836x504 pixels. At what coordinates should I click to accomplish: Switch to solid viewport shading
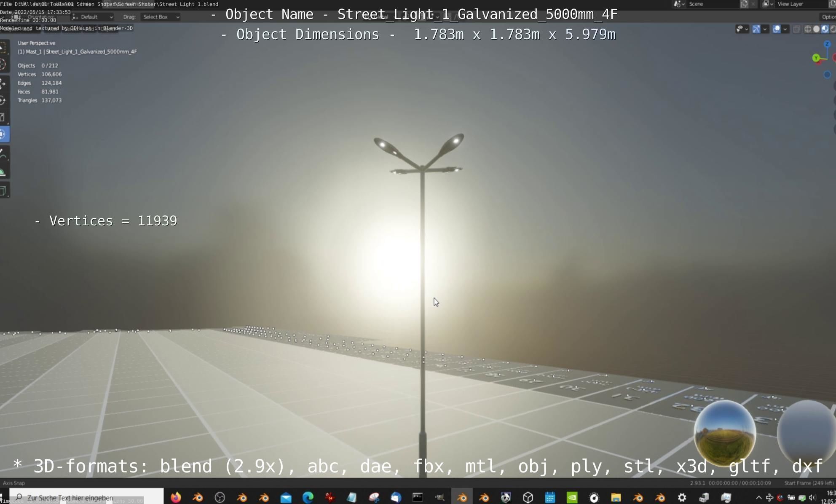pyautogui.click(x=816, y=29)
